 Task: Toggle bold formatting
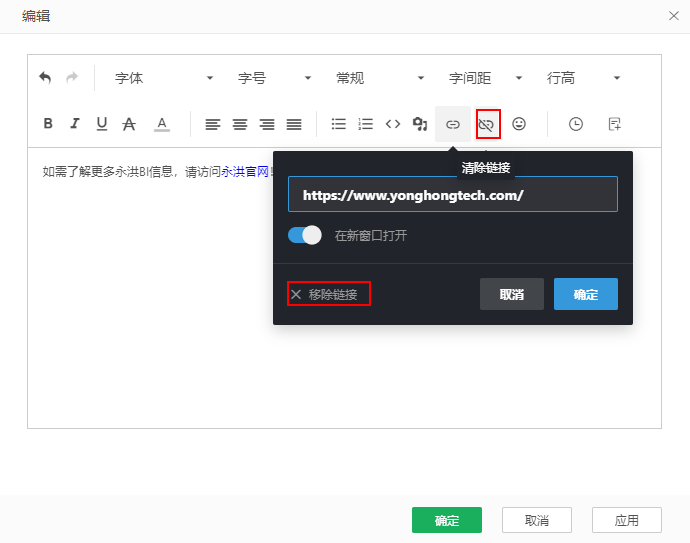click(x=48, y=124)
